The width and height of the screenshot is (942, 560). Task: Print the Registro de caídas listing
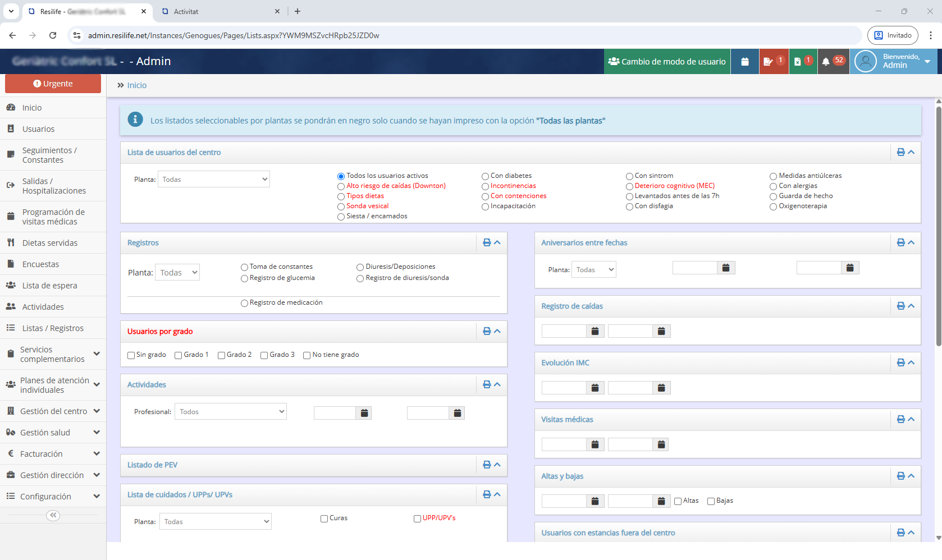900,306
